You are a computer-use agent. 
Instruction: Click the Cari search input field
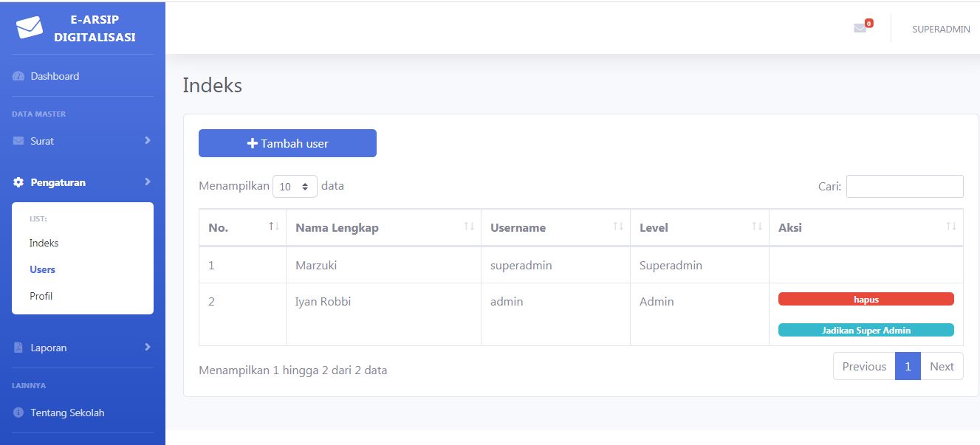pos(904,187)
